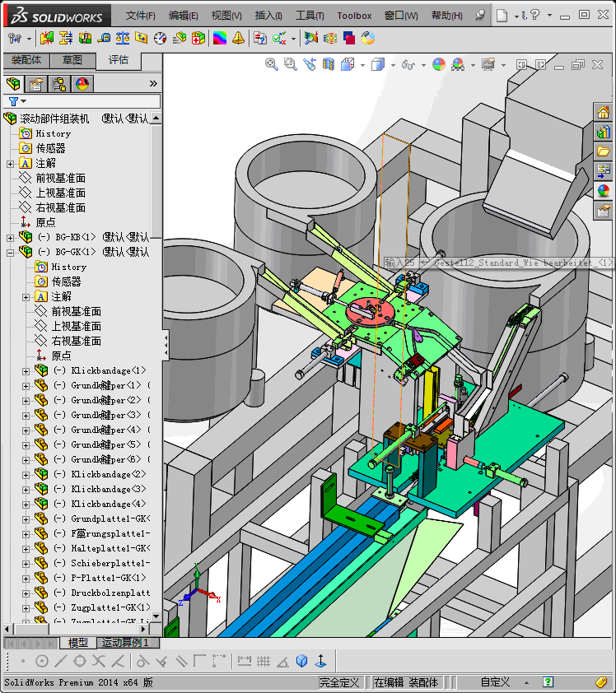Select the FeatureManager design tree tab icon
The image size is (616, 693).
point(13,83)
